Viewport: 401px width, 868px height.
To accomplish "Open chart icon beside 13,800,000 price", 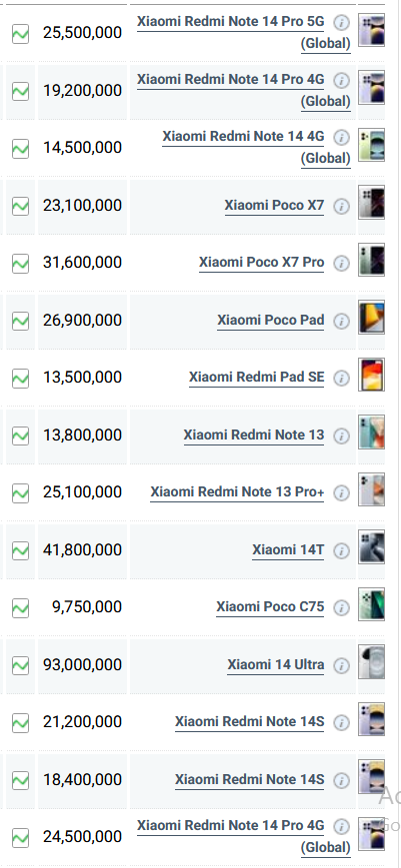I will pos(20,435).
